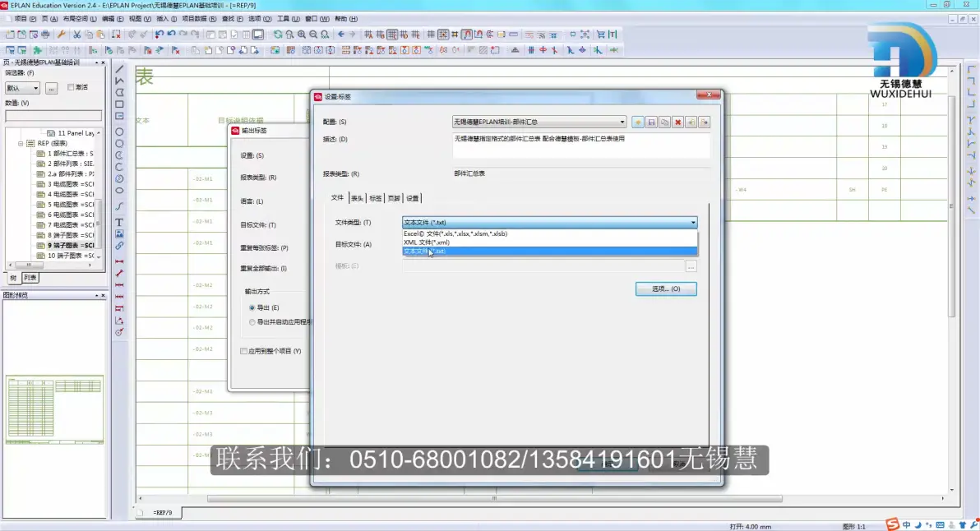Switch to the 表头 tab
The width and height of the screenshot is (980, 531).
click(357, 198)
